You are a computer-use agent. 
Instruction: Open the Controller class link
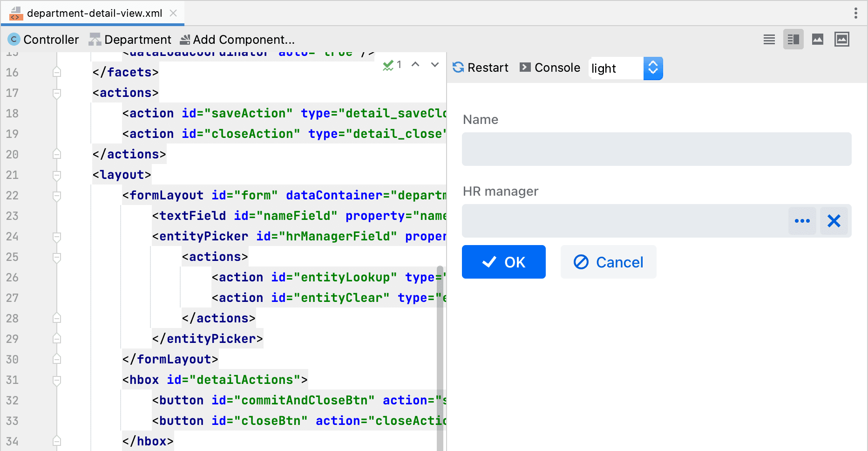[x=43, y=40]
